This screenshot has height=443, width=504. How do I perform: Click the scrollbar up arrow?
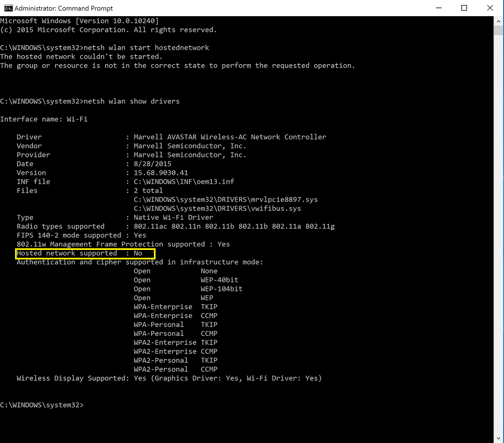click(x=498, y=21)
